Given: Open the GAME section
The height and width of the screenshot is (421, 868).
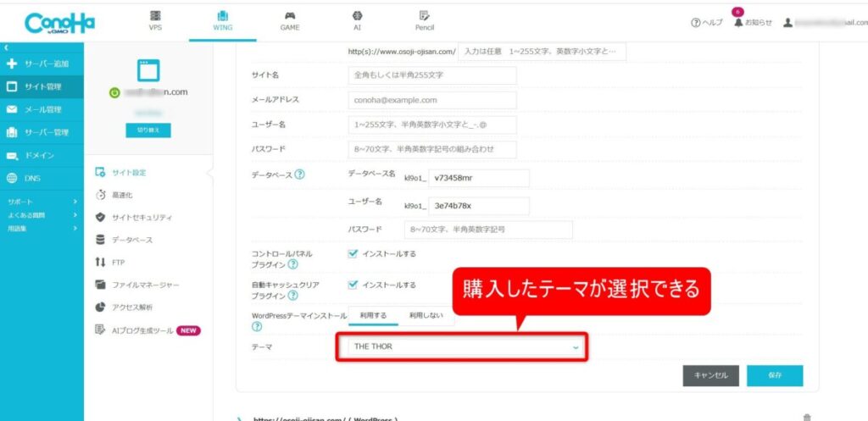Looking at the screenshot, I should click(290, 21).
